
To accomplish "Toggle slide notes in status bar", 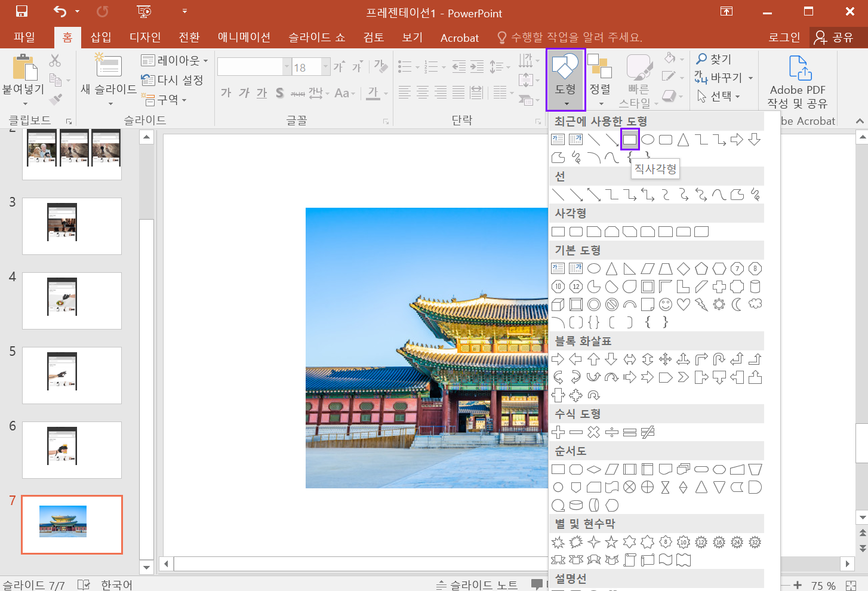I will tap(477, 585).
